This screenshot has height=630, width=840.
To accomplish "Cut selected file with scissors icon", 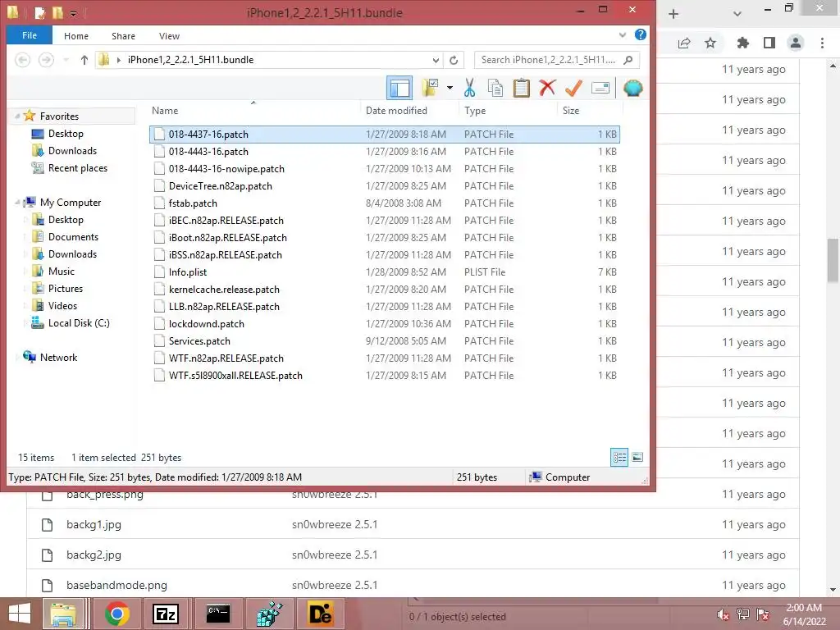I will [469, 88].
